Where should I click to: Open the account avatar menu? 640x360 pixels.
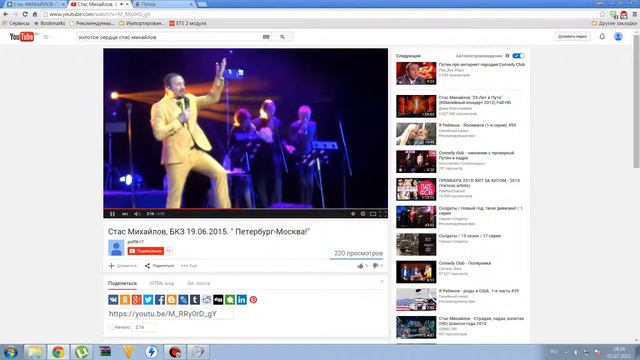pos(618,37)
